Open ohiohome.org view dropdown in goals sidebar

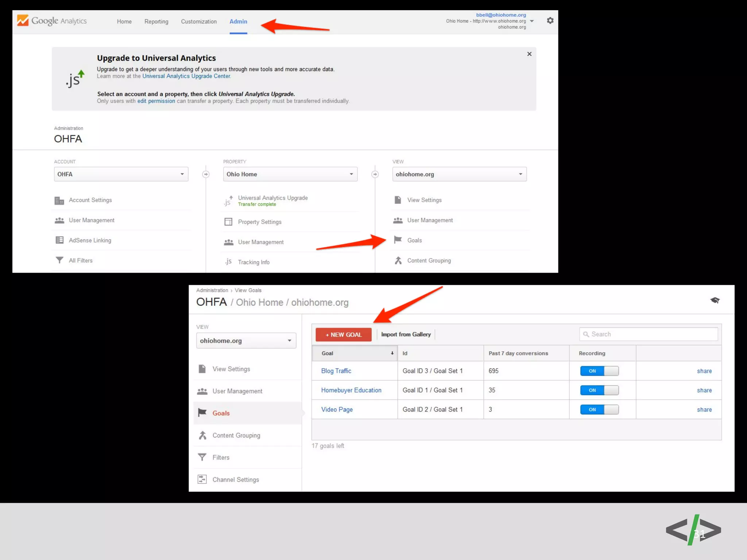(246, 341)
